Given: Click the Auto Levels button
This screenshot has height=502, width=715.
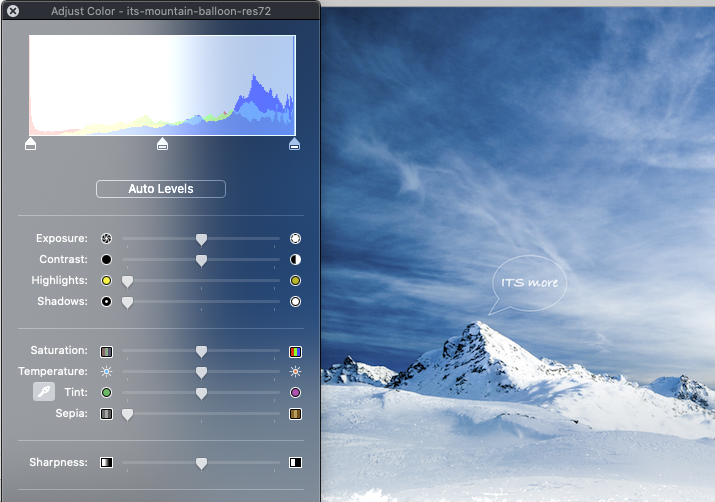Looking at the screenshot, I should click(x=161, y=189).
